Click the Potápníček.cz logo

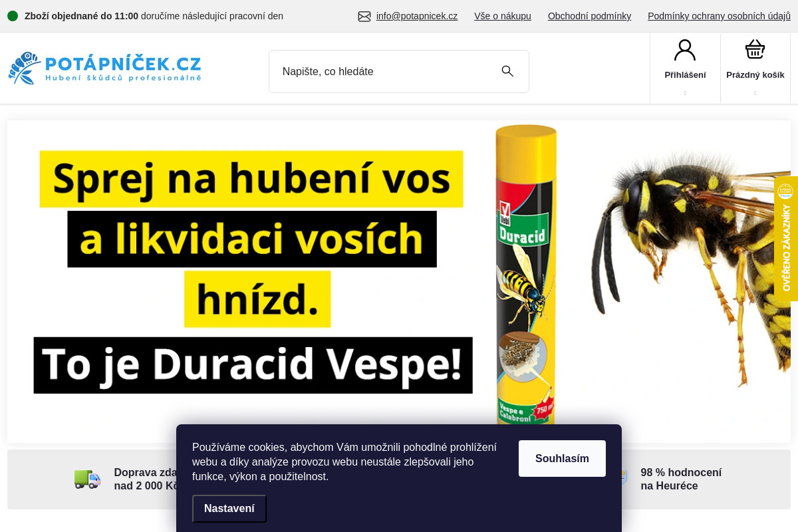pos(104,68)
